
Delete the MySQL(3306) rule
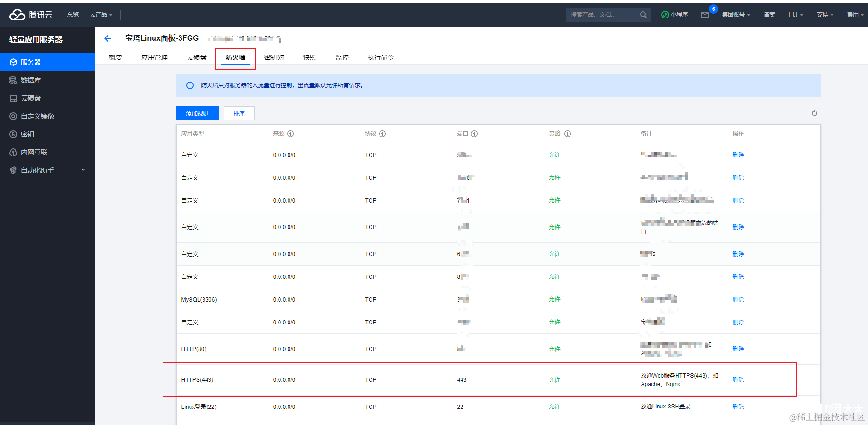738,300
